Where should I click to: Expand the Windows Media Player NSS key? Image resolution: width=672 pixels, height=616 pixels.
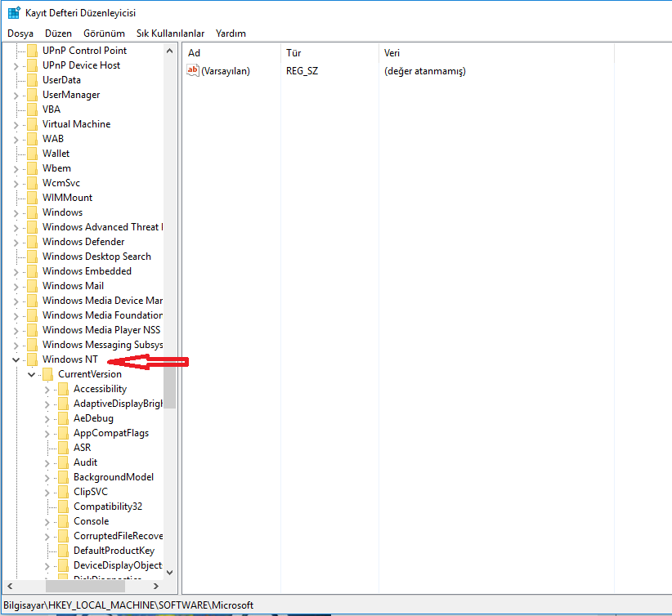16,331
